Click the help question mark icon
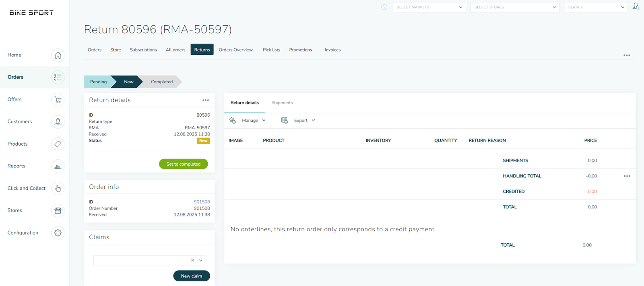 (384, 7)
